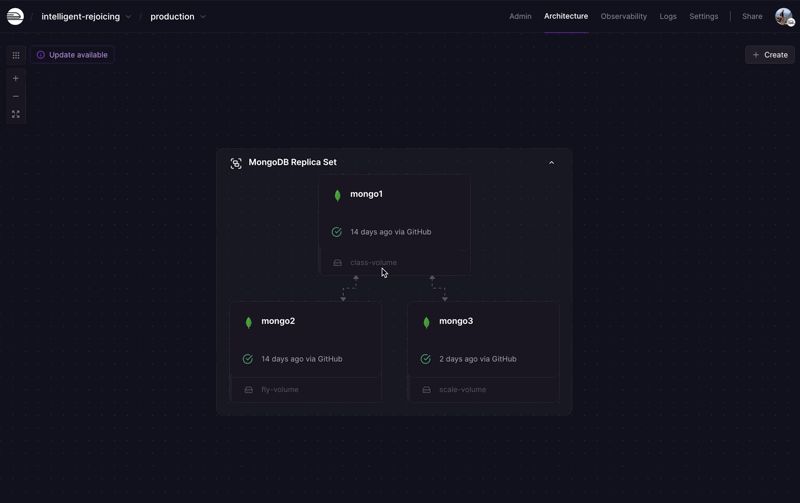Open the mongo3 service card
The image size is (800, 503).
point(483,340)
